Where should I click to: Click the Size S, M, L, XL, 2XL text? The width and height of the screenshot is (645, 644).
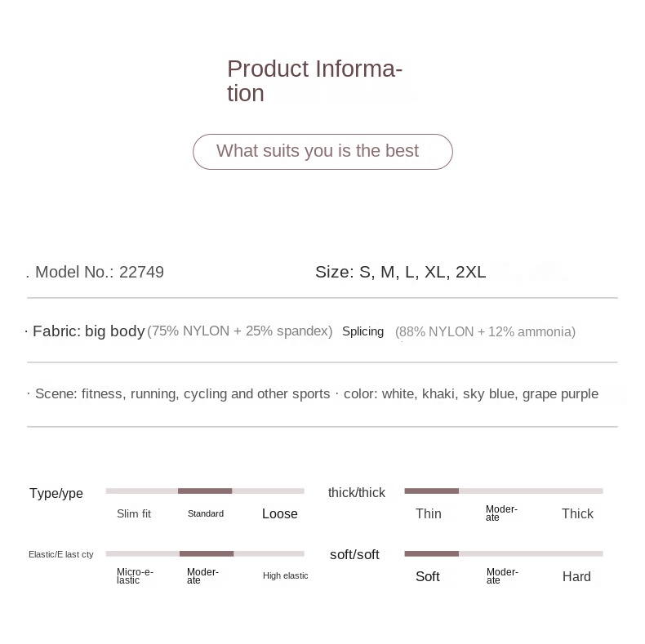point(401,272)
